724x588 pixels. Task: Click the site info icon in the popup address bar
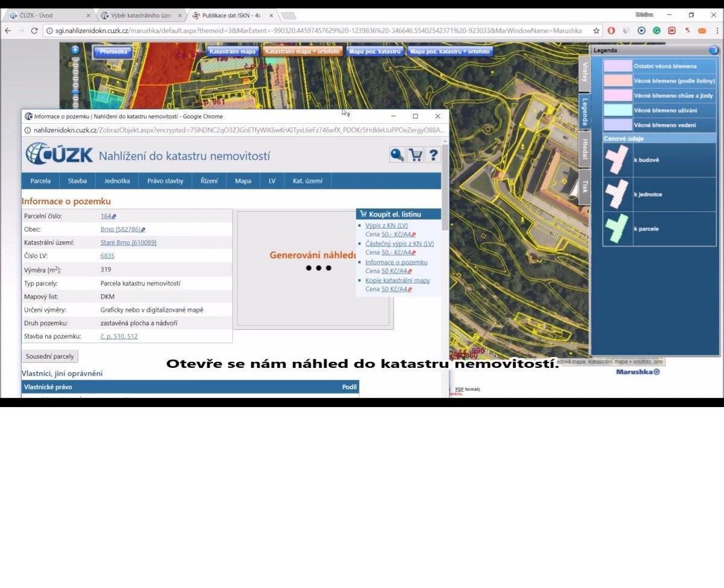28,130
